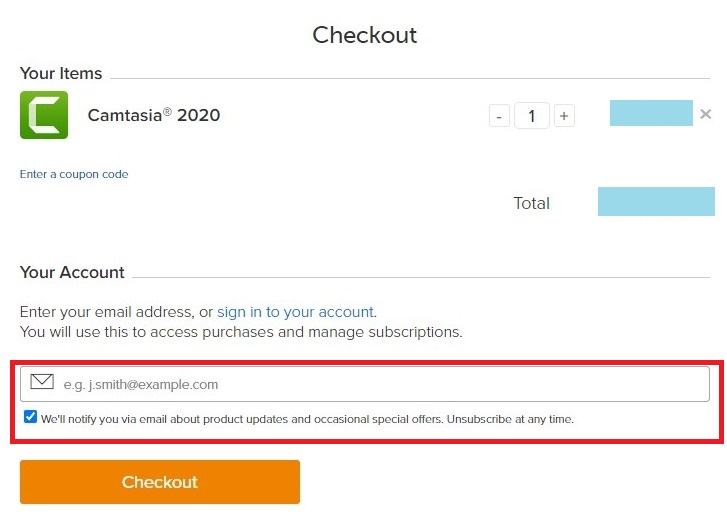Uncheck the product updates email checkbox
The width and height of the screenshot is (727, 520).
click(30, 417)
